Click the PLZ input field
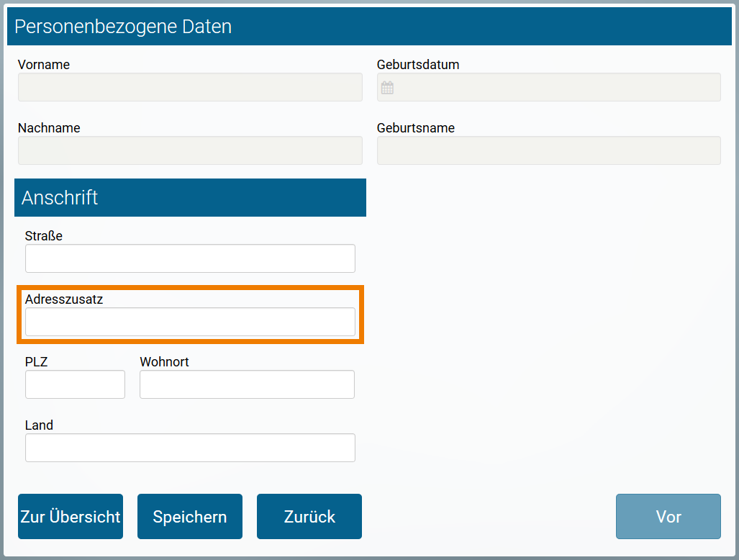 click(x=75, y=384)
